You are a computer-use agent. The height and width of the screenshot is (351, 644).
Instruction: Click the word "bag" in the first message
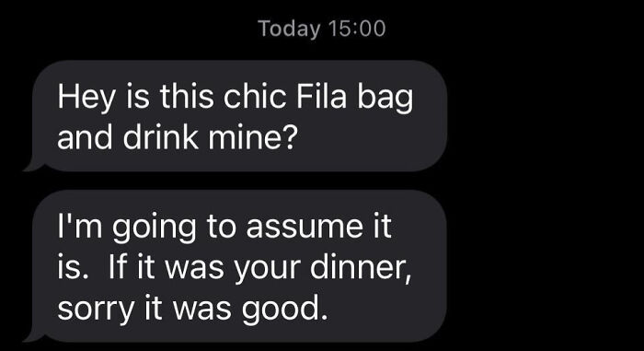pos(385,99)
